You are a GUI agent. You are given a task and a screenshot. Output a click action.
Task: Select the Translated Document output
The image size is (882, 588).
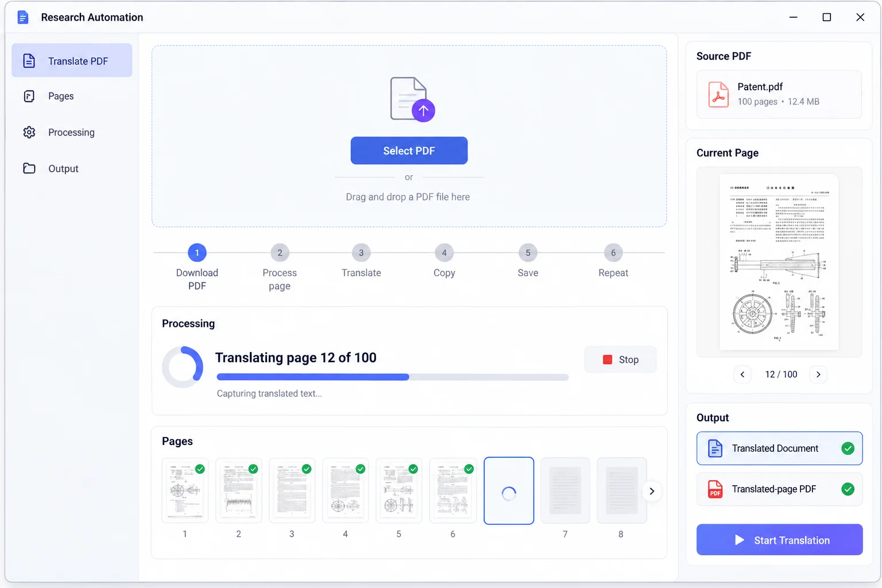click(x=779, y=448)
